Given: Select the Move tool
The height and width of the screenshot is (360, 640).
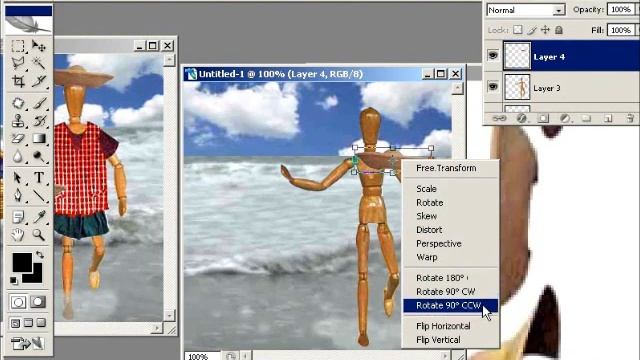Looking at the screenshot, I should (39, 46).
